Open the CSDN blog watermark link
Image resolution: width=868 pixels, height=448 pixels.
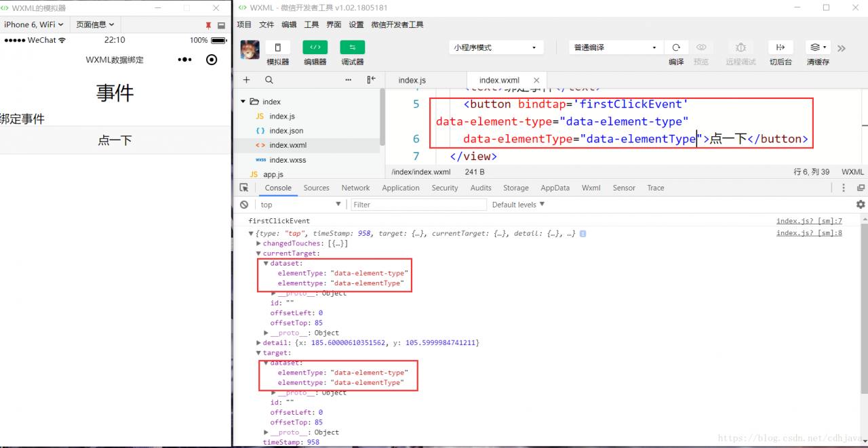[790, 438]
